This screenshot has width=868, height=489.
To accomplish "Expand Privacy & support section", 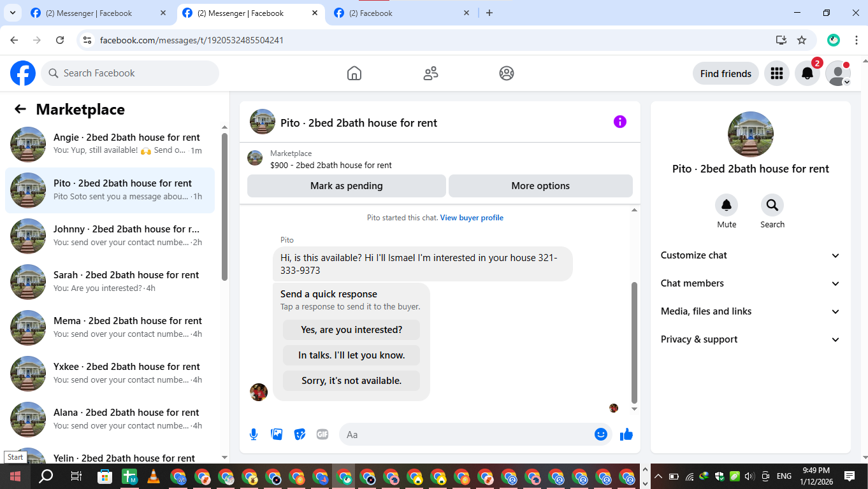I will 750,339.
